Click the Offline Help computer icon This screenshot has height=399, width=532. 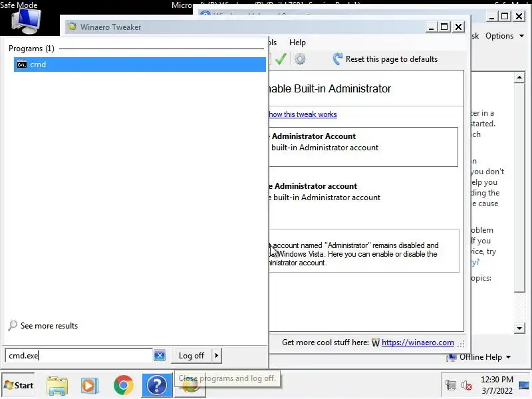452,357
